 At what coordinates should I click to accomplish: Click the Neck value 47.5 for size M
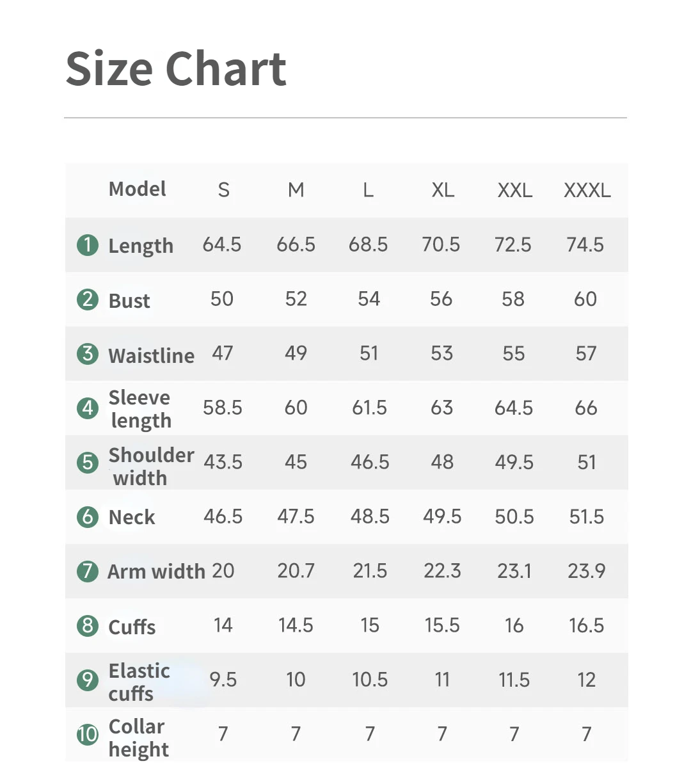click(x=296, y=516)
